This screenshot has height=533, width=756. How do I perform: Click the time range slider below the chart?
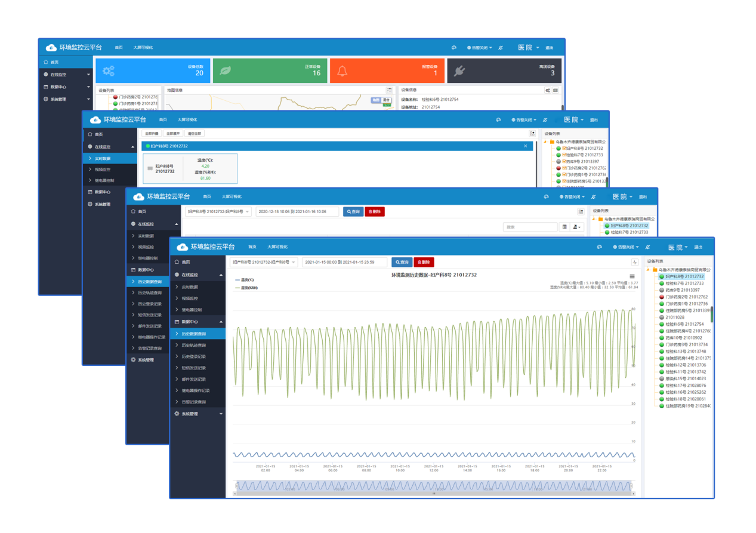pyautogui.click(x=434, y=486)
